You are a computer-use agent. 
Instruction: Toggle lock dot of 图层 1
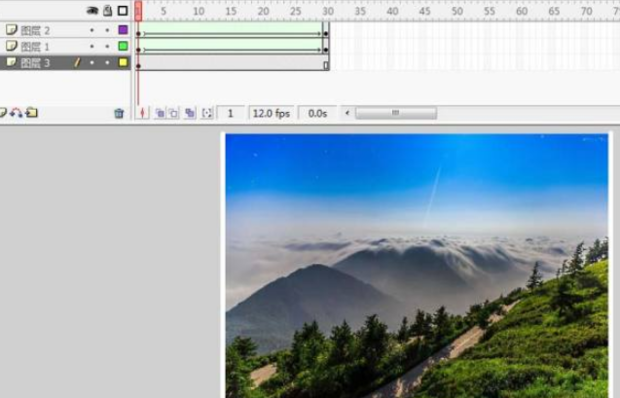(107, 47)
